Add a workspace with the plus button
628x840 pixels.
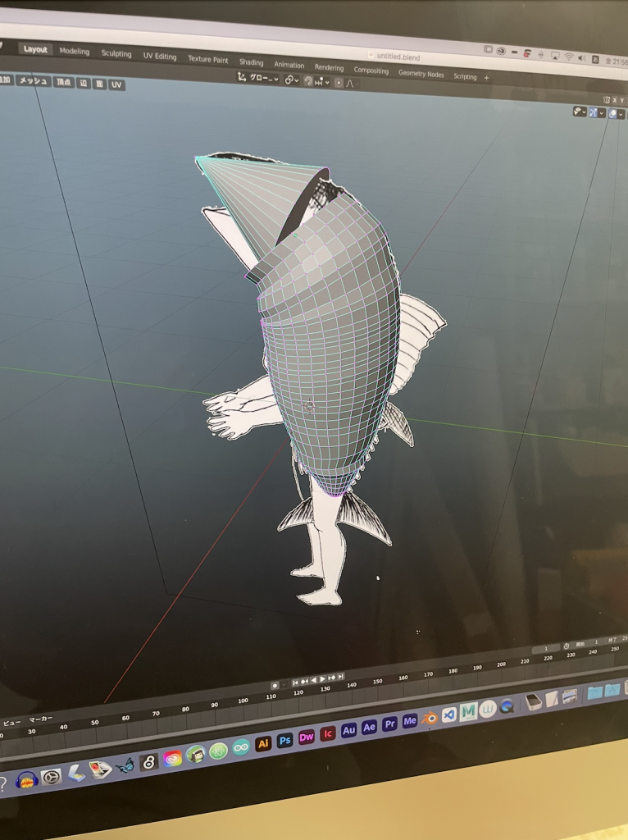[486, 78]
